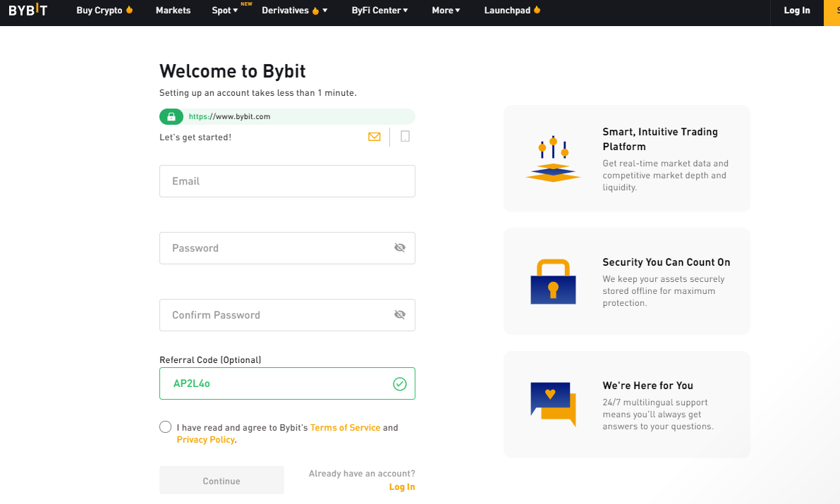The image size is (840, 504).
Task: Click the Welcome to Bybit heading
Action: (x=233, y=71)
